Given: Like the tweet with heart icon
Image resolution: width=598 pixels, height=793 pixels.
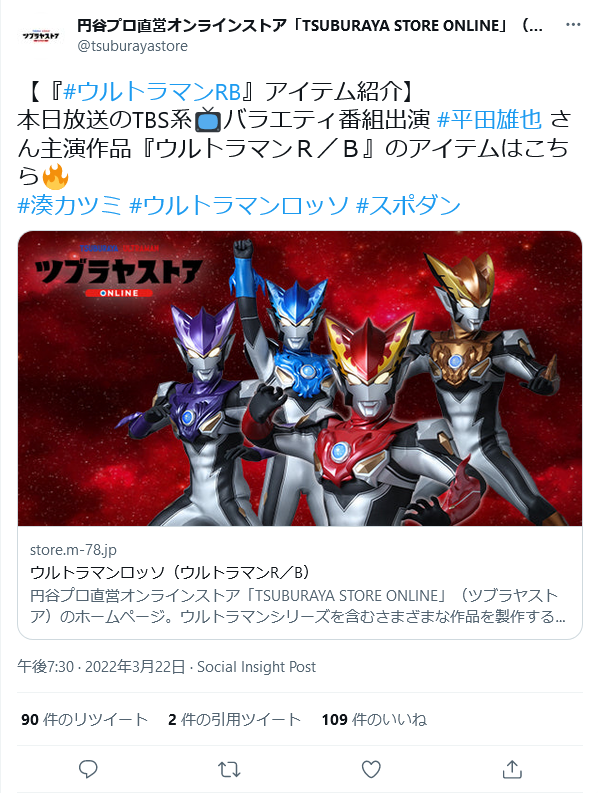Looking at the screenshot, I should pyautogui.click(x=371, y=769).
